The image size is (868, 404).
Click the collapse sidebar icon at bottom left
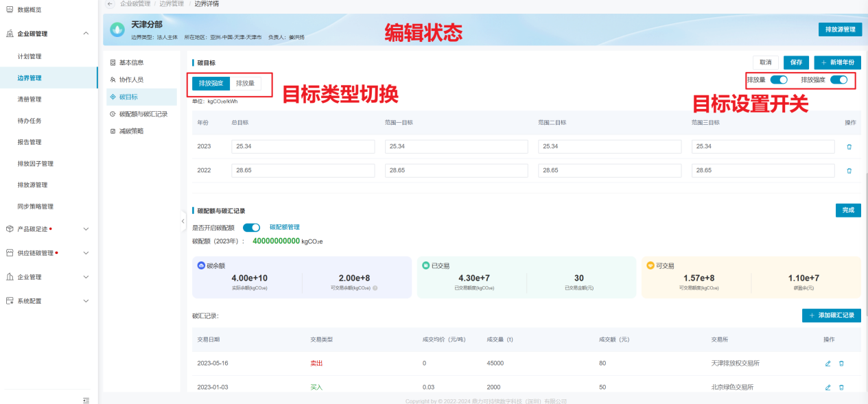(x=86, y=399)
